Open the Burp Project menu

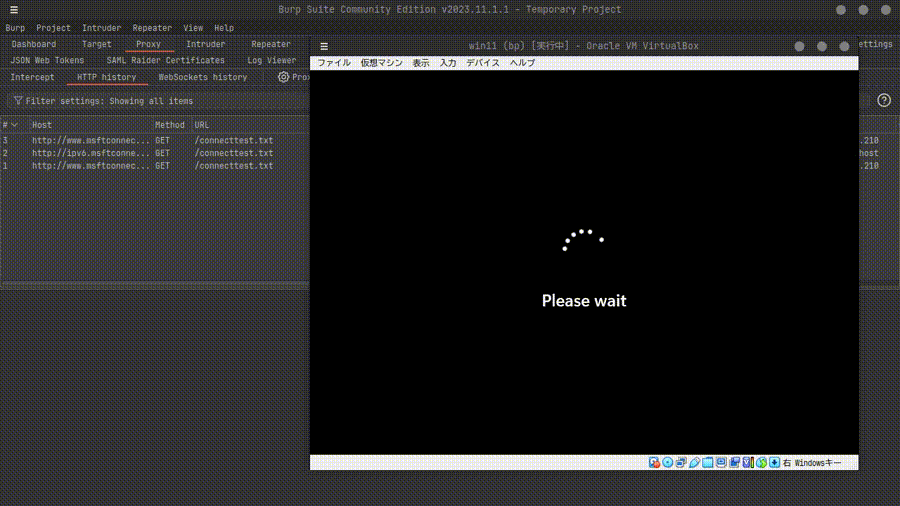pyautogui.click(x=53, y=28)
